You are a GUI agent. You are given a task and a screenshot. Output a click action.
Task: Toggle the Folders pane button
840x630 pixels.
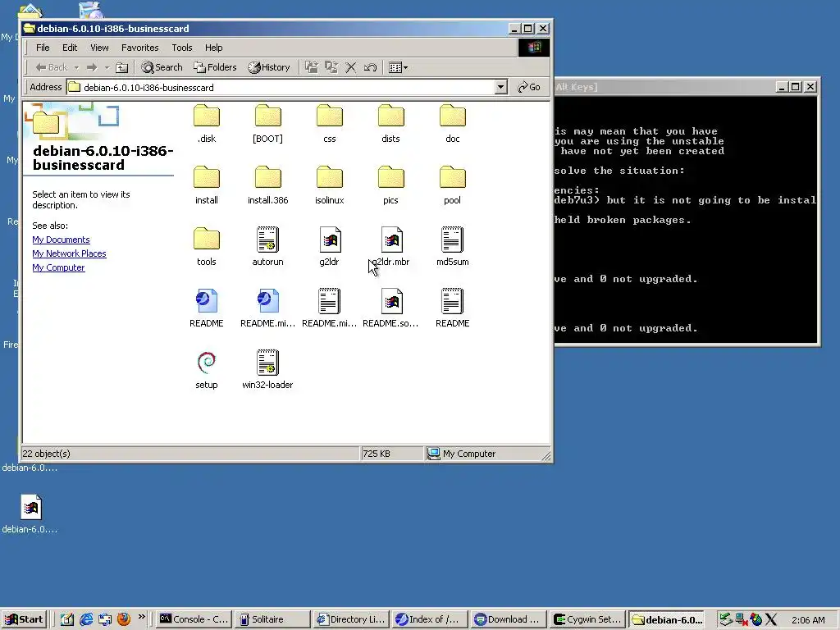(x=216, y=67)
